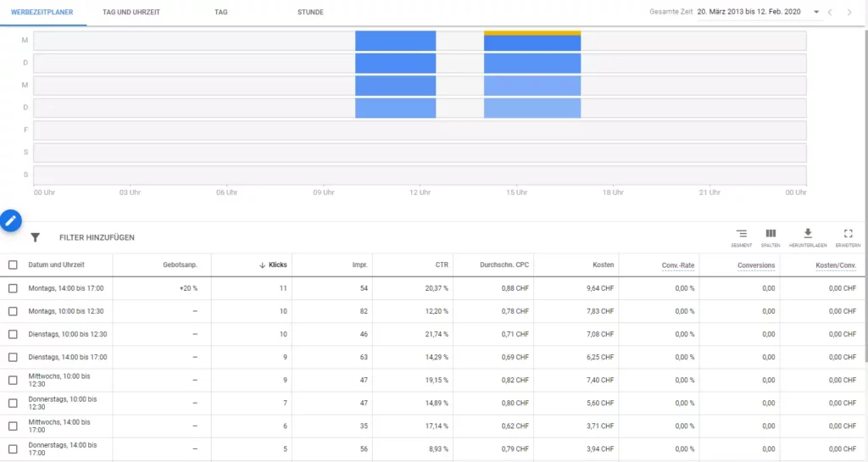Screen dimensions: 868x462
Task: Go to the previous date range arrow
Action: [x=830, y=13]
